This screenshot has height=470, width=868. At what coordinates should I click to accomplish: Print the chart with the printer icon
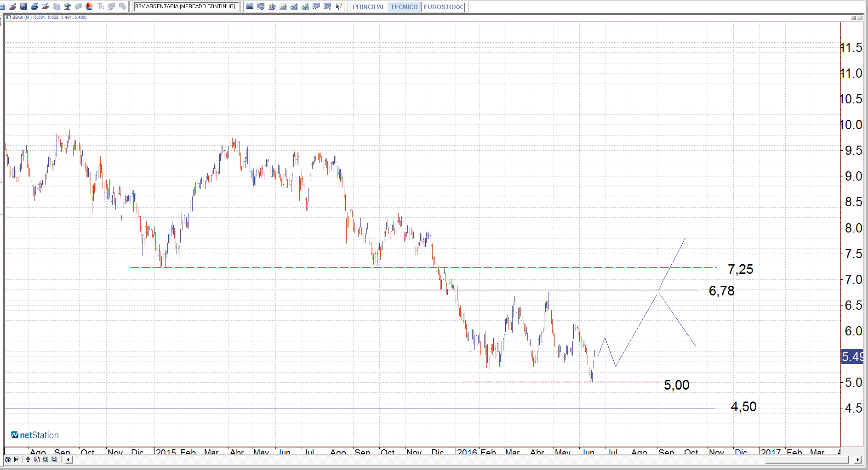(34, 6)
